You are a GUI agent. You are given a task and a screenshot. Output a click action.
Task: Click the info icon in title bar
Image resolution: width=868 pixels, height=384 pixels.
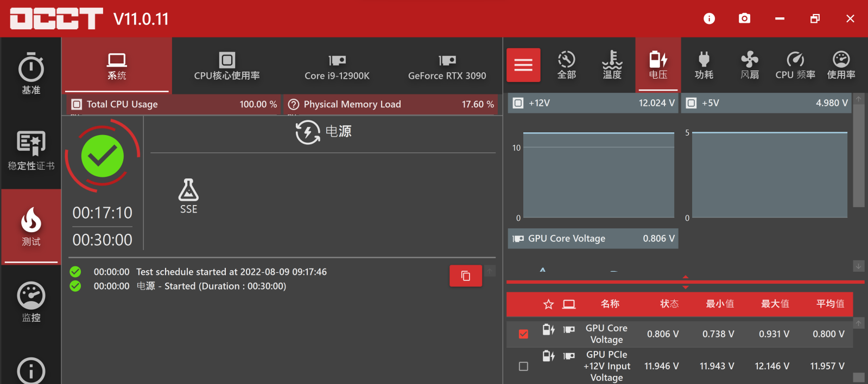coord(709,18)
